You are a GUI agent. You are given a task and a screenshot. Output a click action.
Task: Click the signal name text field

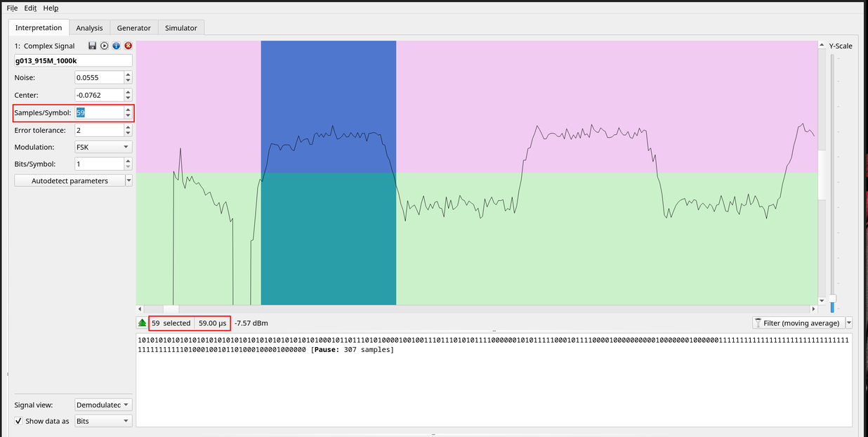pos(73,60)
